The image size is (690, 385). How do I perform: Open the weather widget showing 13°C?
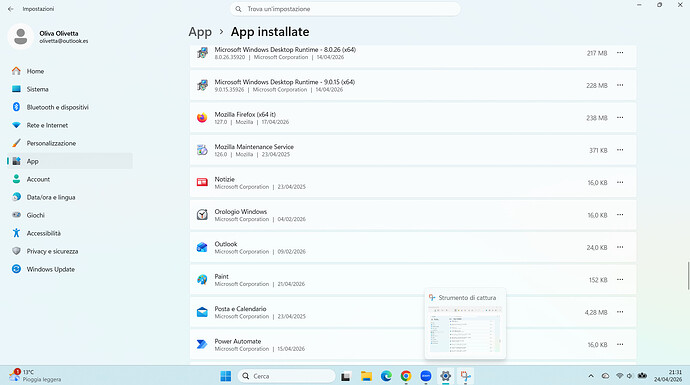coord(35,375)
